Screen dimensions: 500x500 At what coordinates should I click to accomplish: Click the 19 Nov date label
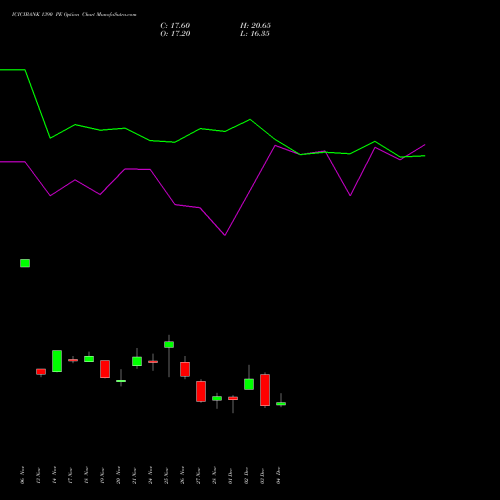click(102, 475)
